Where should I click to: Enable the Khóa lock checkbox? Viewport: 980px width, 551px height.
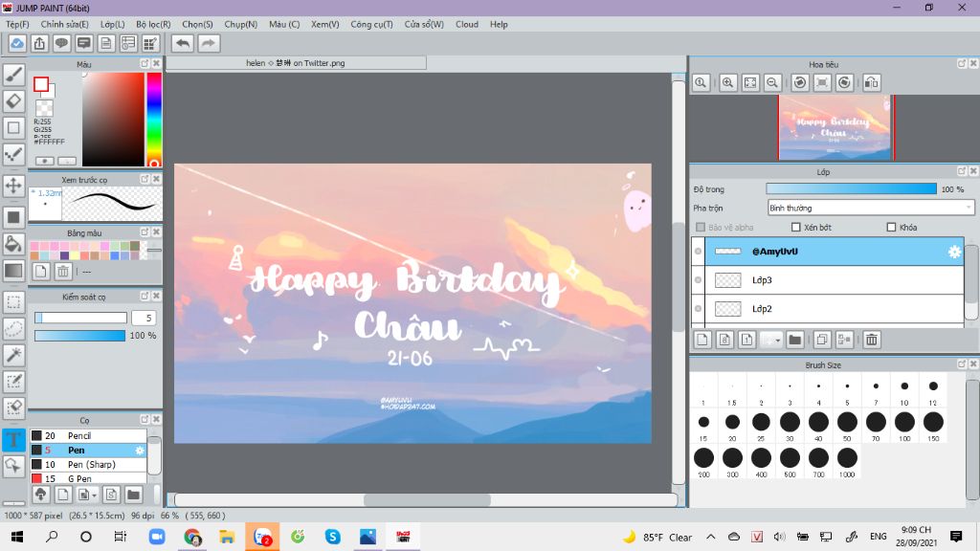tap(891, 228)
